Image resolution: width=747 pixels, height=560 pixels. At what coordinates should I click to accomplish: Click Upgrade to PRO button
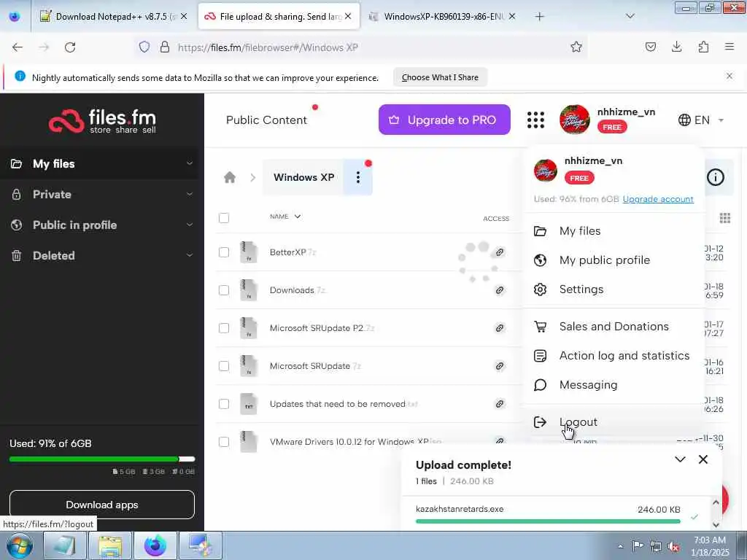pos(444,120)
